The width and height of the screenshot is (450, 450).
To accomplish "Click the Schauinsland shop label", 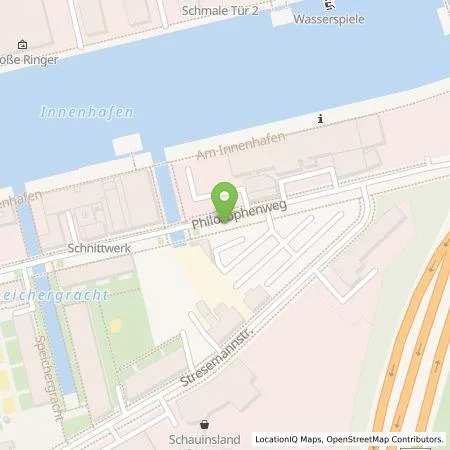I will pyautogui.click(x=204, y=439).
